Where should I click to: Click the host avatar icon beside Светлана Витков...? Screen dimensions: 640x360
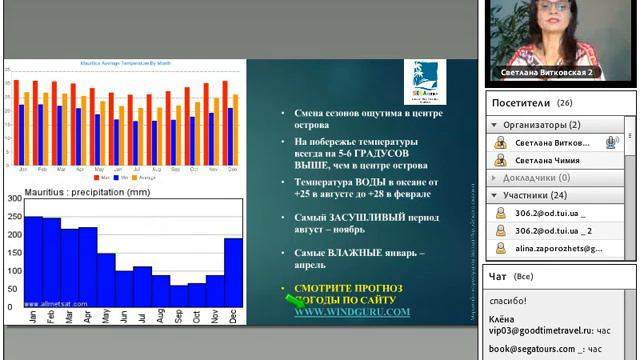[500, 142]
